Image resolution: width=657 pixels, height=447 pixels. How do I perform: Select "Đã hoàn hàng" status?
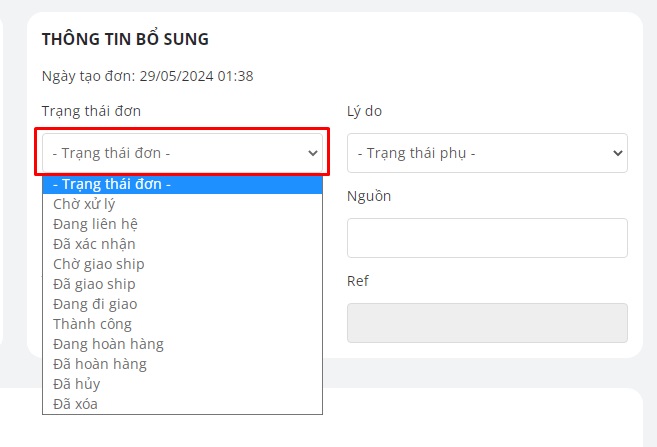[x=100, y=364]
